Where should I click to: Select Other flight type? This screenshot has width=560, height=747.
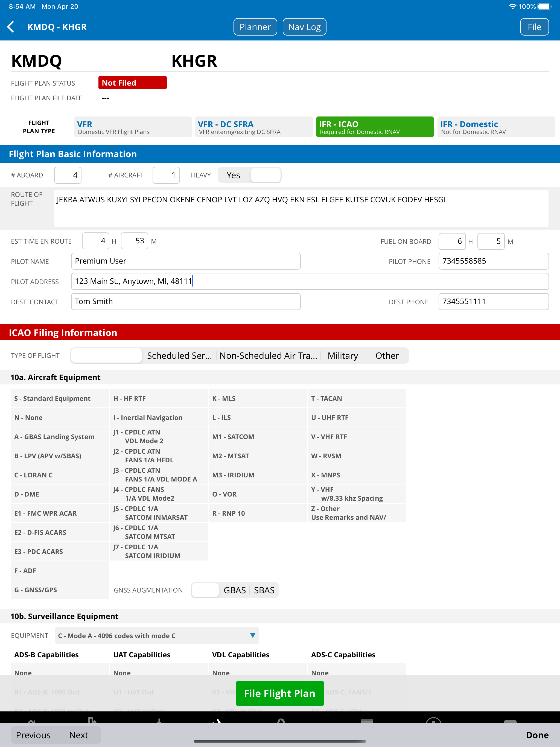click(x=387, y=356)
